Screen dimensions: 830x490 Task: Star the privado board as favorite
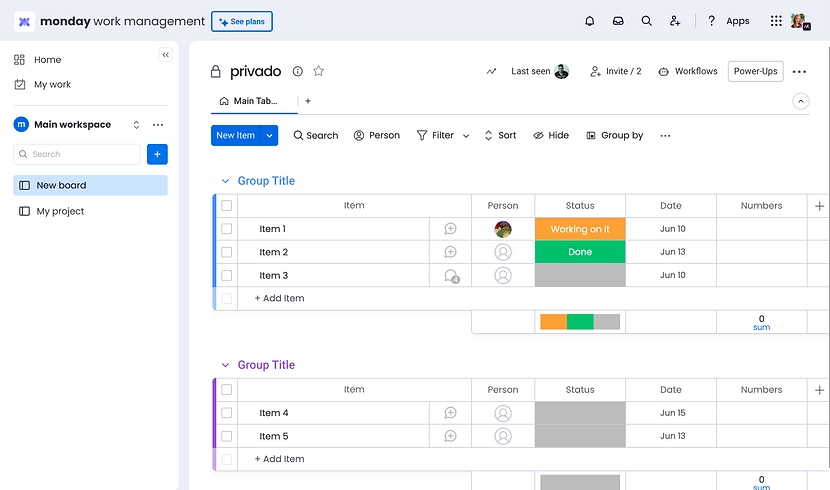coord(318,71)
